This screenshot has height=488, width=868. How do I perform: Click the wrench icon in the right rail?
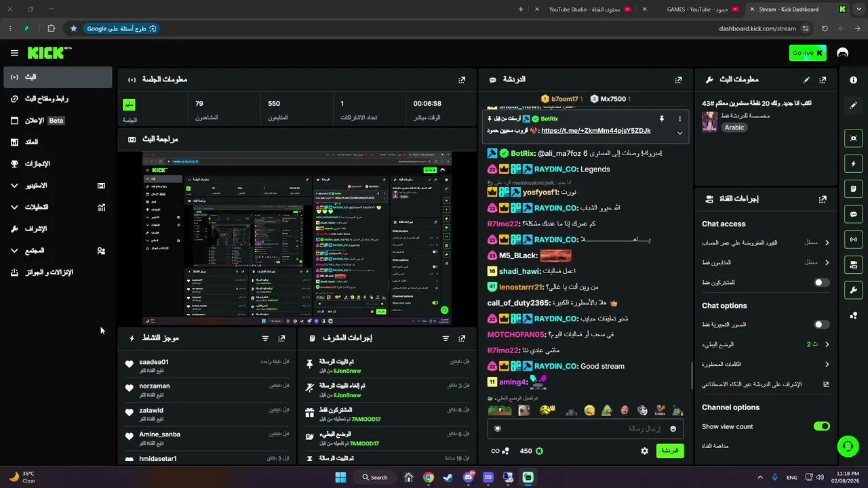point(853,290)
